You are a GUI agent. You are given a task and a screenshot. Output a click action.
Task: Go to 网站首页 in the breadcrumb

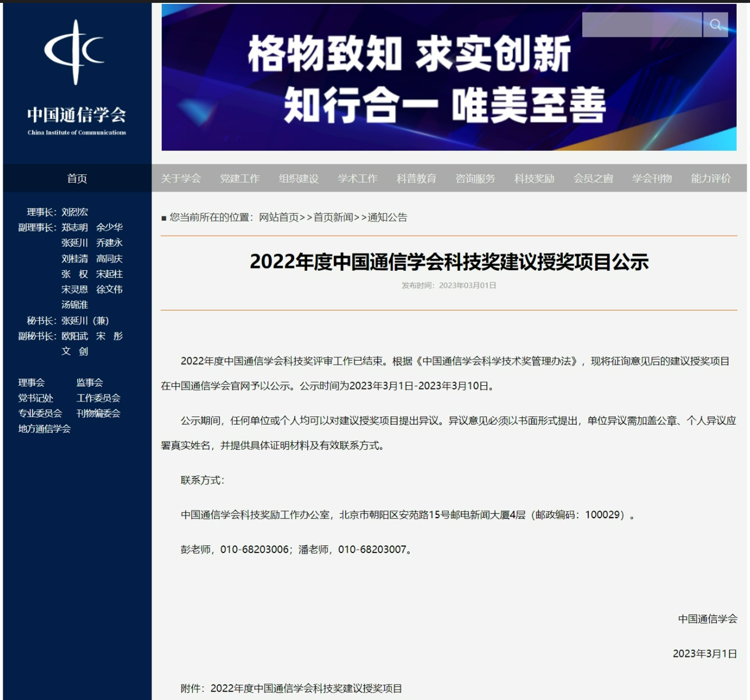point(279,217)
